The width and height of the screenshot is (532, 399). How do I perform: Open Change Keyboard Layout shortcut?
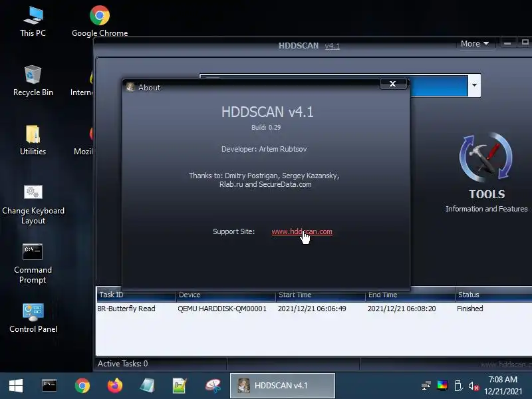[x=33, y=204]
